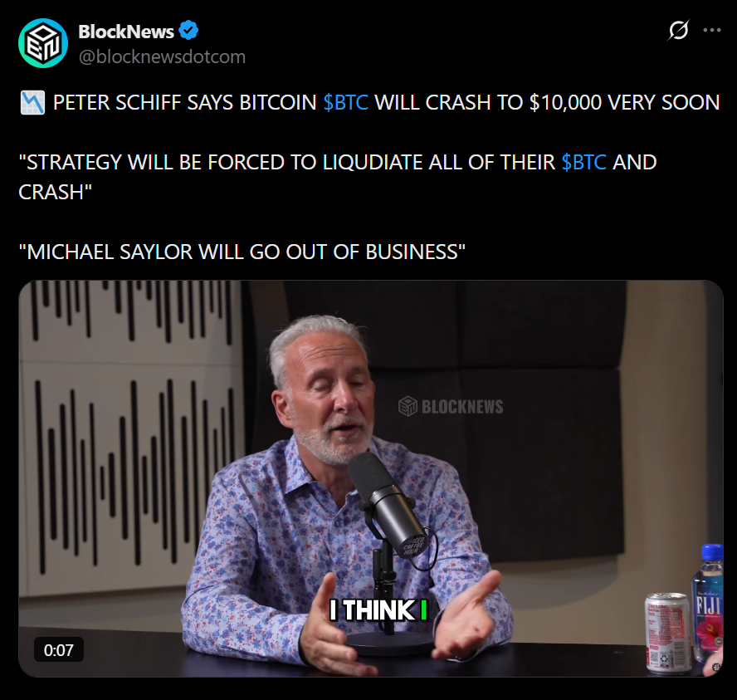Click the Michael Saylor quote line

[242, 252]
